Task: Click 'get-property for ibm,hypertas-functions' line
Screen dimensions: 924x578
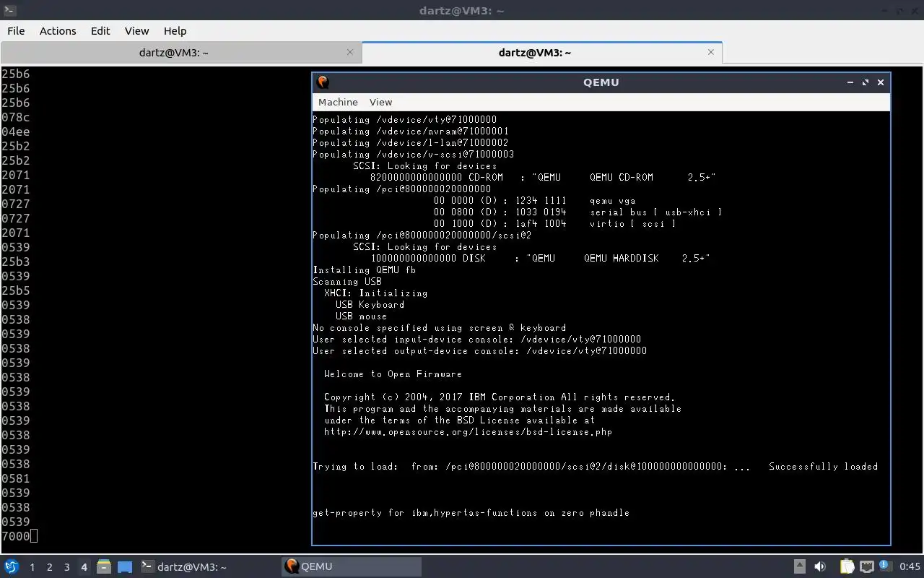Action: coord(471,513)
